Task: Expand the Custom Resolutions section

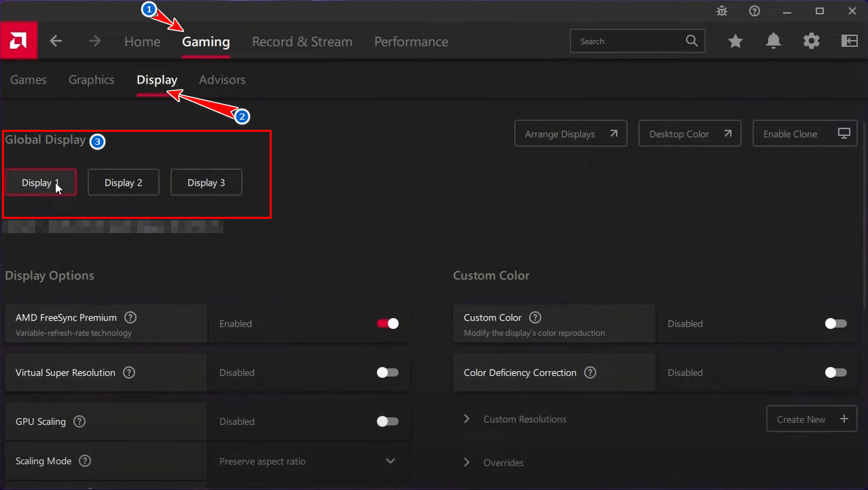Action: (467, 419)
